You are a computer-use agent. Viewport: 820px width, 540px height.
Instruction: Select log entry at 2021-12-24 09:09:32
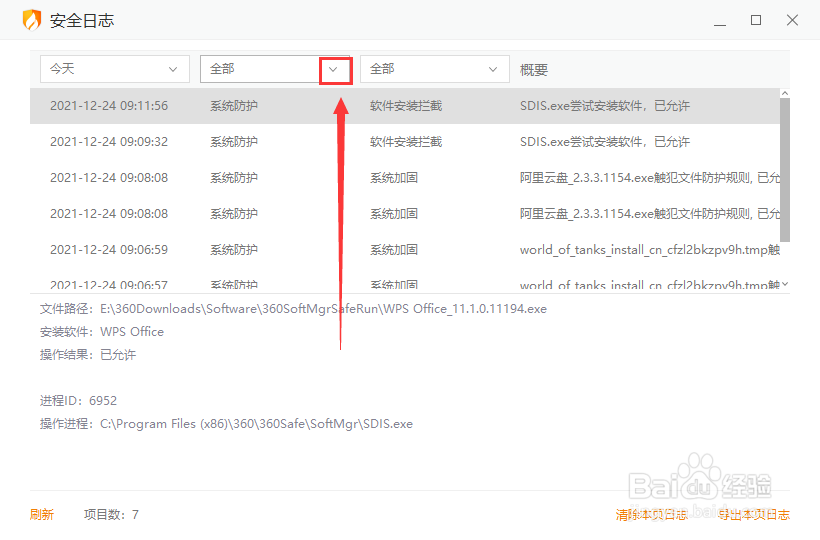[x=405, y=142]
